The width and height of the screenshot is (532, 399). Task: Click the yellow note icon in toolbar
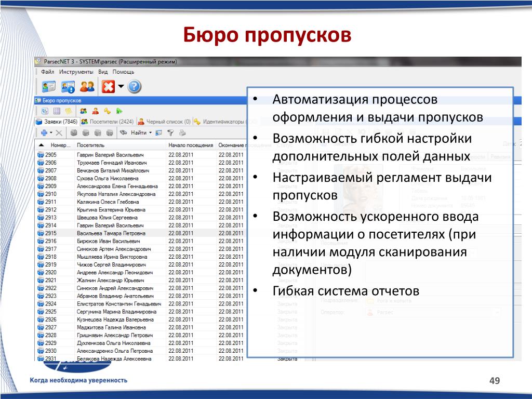(x=68, y=111)
